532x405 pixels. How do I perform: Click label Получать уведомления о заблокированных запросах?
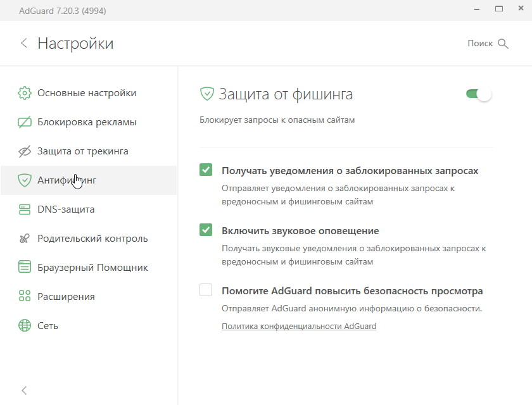(x=350, y=170)
